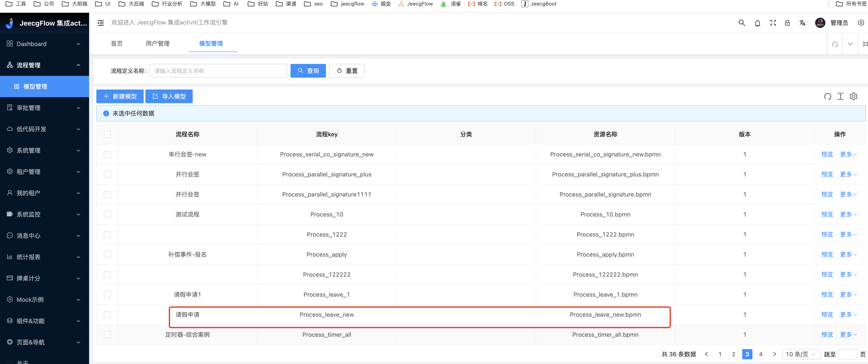Go to pagination page 4
This screenshot has width=868, height=364.
(x=761, y=354)
